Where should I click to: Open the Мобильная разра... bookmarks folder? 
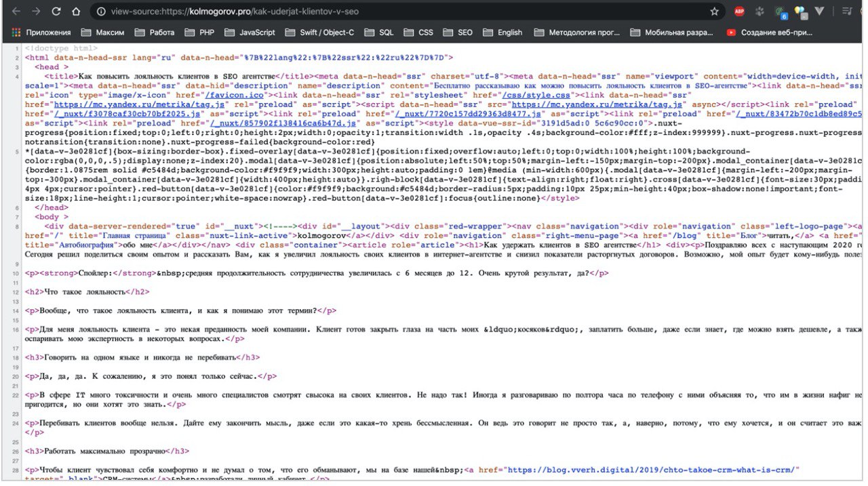[671, 32]
